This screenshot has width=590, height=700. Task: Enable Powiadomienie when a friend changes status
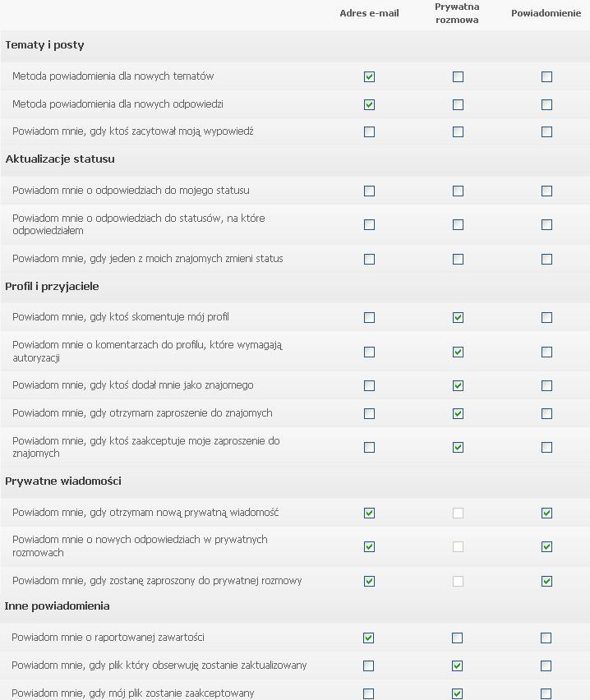click(x=546, y=259)
